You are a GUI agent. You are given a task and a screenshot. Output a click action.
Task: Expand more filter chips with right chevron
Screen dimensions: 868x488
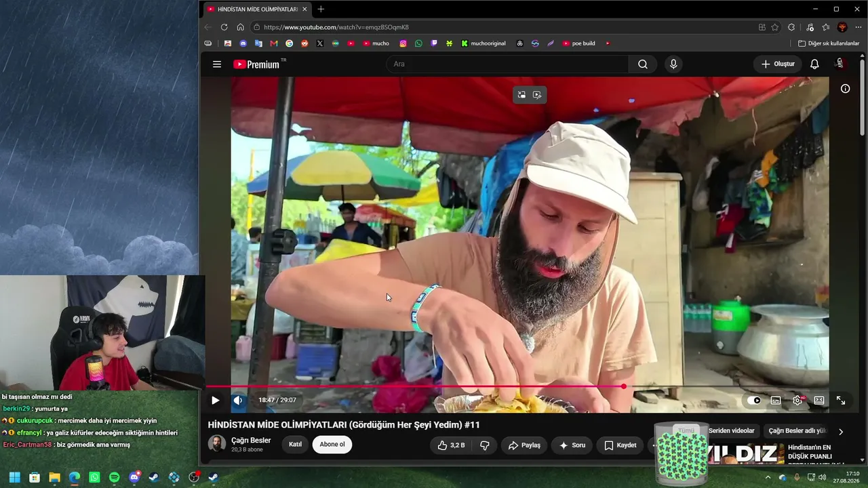tap(841, 431)
